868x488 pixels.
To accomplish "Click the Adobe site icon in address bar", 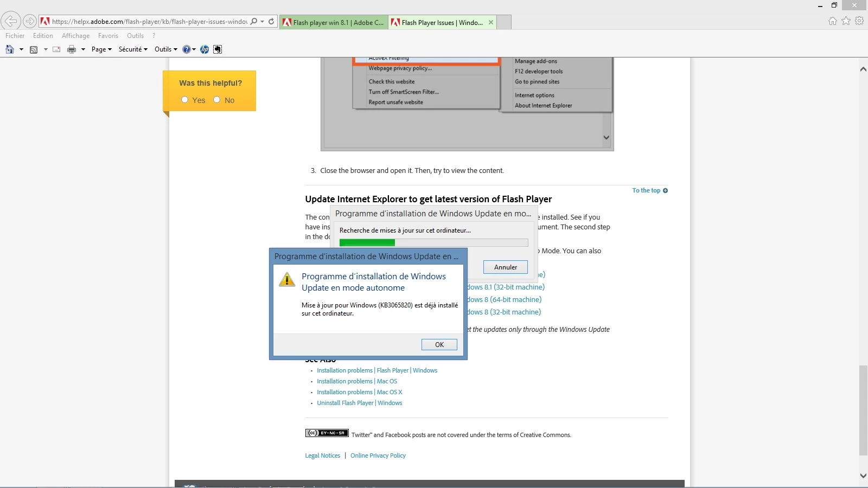I will [x=45, y=22].
